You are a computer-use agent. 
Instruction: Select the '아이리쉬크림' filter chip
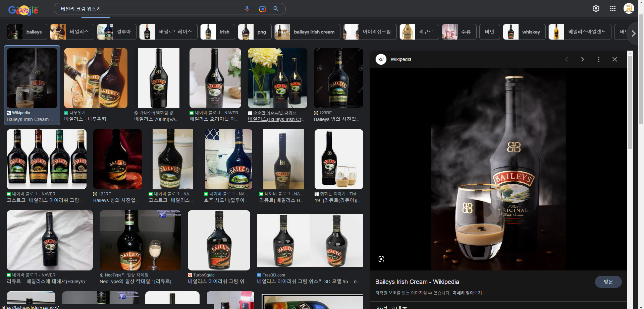pyautogui.click(x=370, y=32)
